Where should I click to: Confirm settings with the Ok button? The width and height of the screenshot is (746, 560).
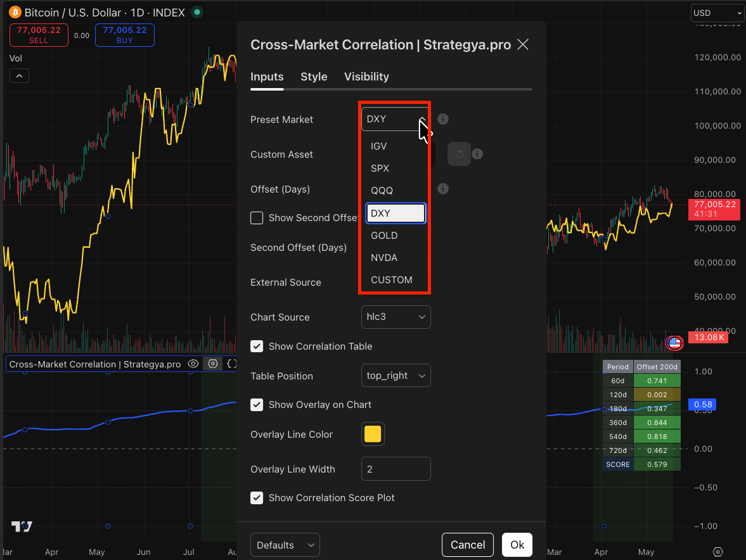tap(517, 545)
